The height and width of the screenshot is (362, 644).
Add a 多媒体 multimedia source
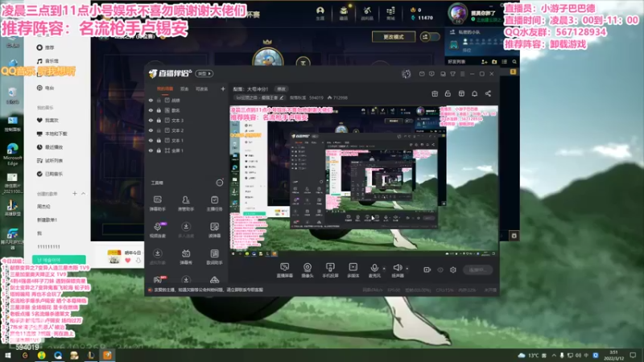[353, 270]
